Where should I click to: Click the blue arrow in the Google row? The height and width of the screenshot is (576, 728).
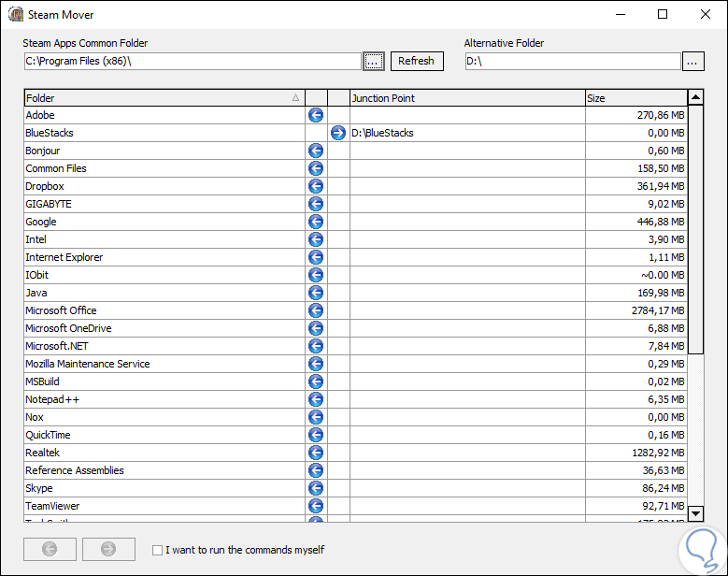coord(316,222)
